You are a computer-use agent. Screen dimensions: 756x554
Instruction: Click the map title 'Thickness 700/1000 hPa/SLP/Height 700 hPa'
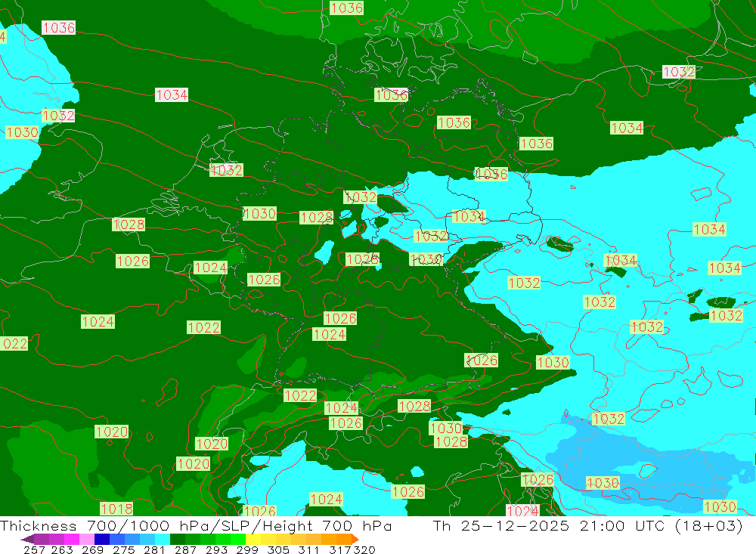[196, 525]
